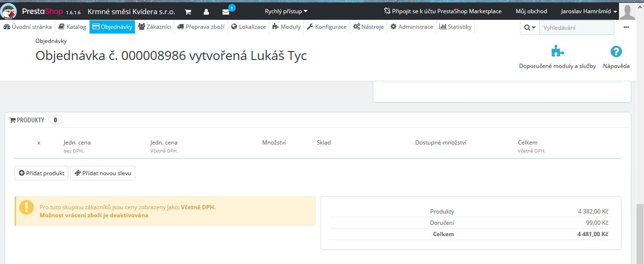Open the Nástroje menu
The image size is (644, 264).
369,27
